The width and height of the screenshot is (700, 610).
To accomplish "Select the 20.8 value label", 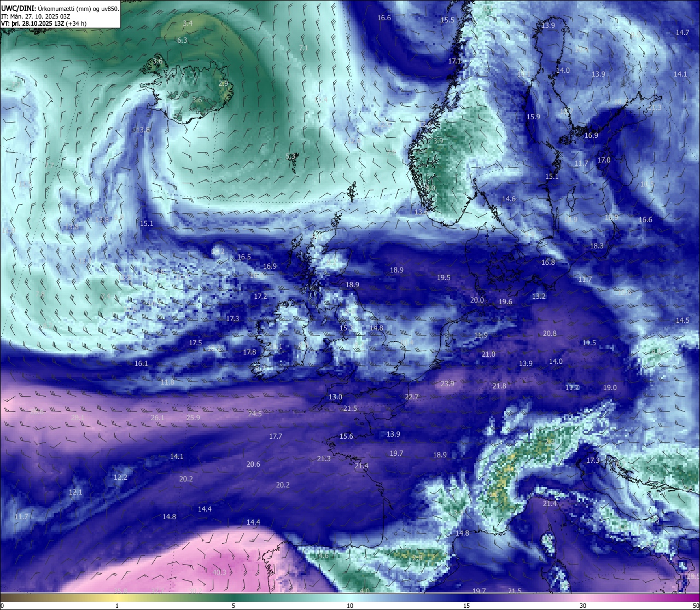I will [x=550, y=333].
